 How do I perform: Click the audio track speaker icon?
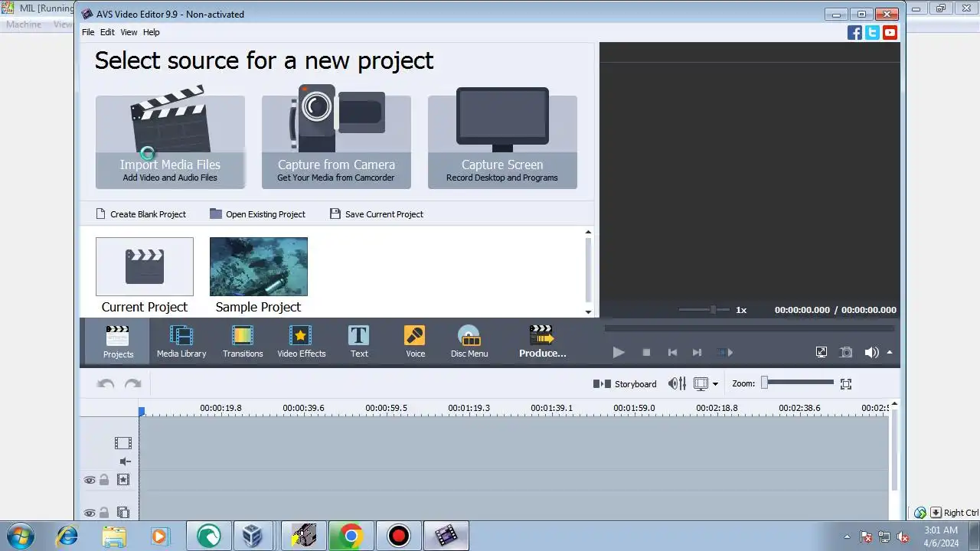(x=126, y=461)
